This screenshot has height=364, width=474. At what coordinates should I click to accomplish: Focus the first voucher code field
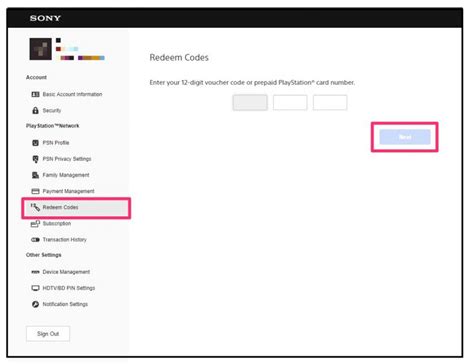[250, 102]
